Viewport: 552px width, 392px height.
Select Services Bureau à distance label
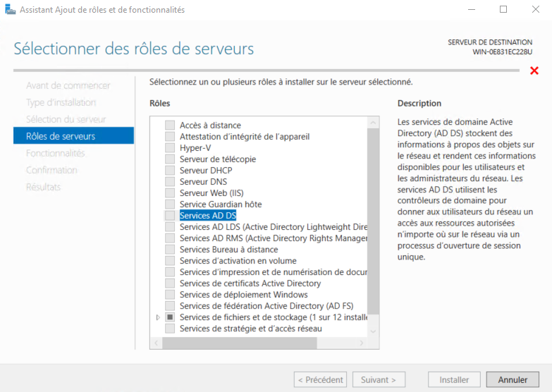coord(229,249)
